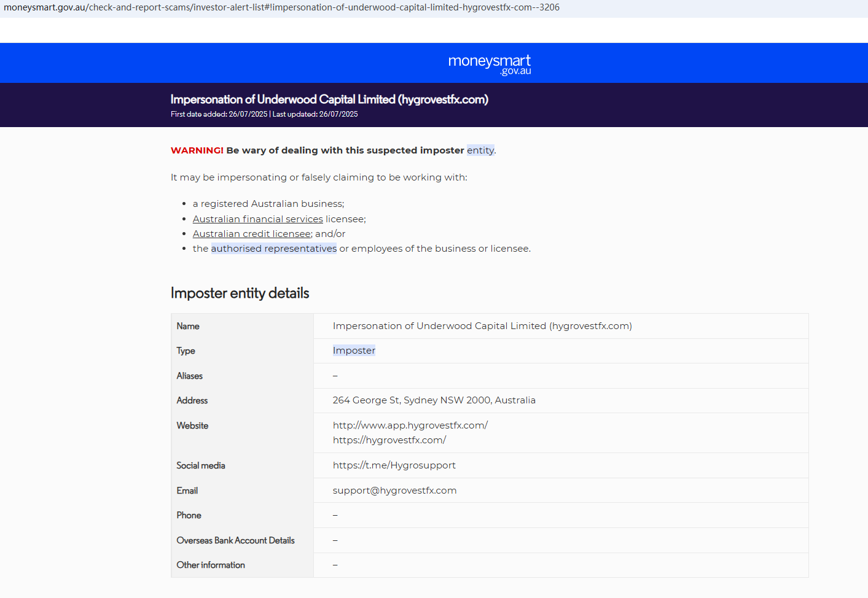The image size is (868, 598).
Task: Click website 'http://www.app.hygrovestfx.com/'
Action: tap(410, 425)
